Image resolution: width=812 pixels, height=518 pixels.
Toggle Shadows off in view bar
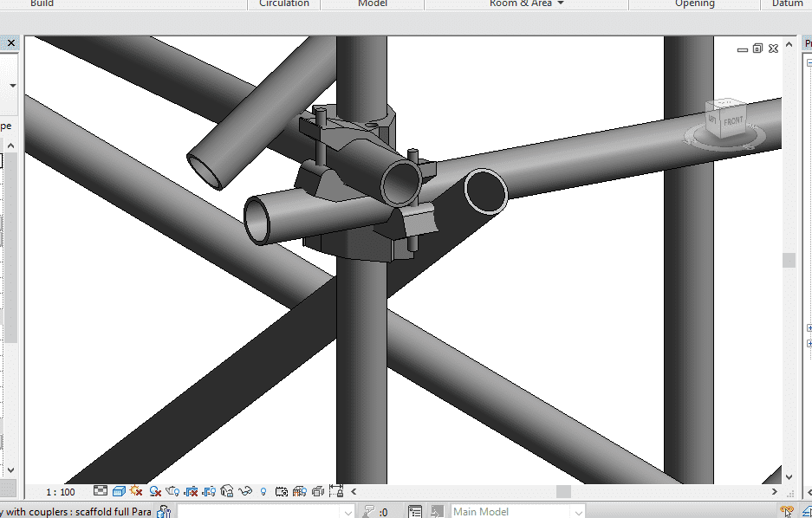pos(155,492)
